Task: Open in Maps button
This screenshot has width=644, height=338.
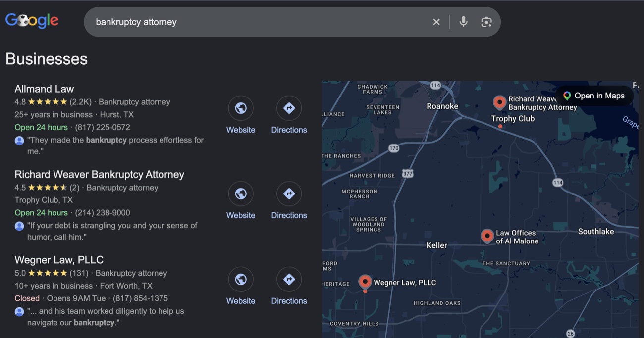Action: pos(593,96)
